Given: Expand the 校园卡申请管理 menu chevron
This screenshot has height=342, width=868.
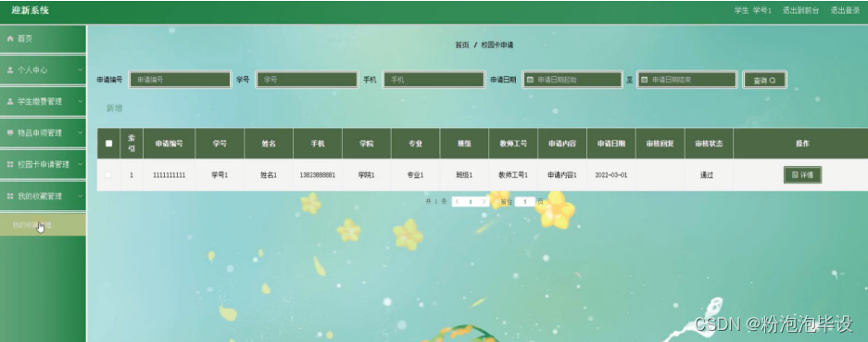Looking at the screenshot, I should 81,165.
